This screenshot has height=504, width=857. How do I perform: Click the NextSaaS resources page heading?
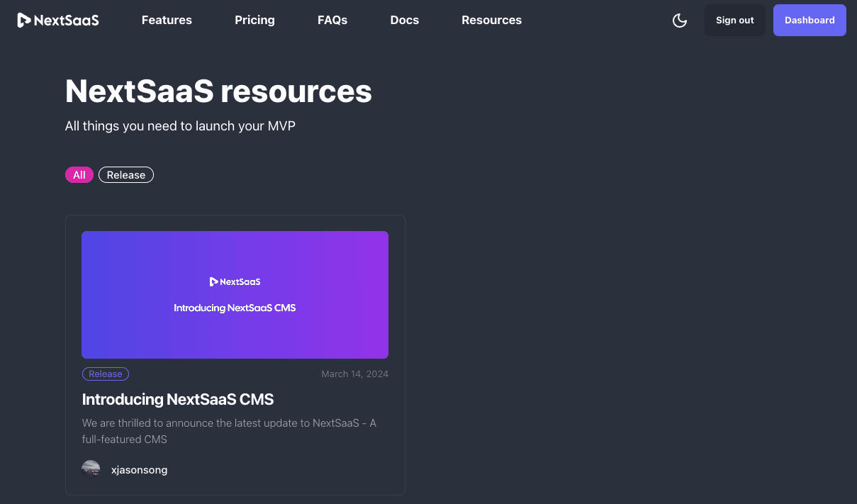(x=218, y=91)
